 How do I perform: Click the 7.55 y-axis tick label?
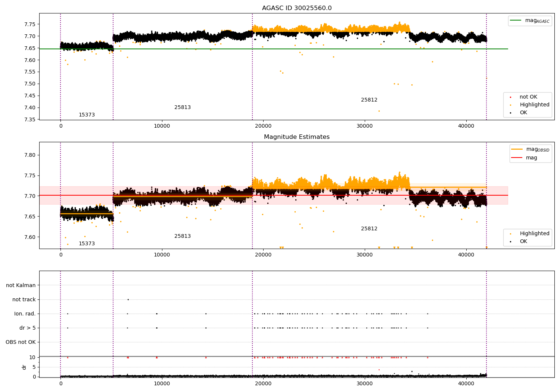pos(30,72)
